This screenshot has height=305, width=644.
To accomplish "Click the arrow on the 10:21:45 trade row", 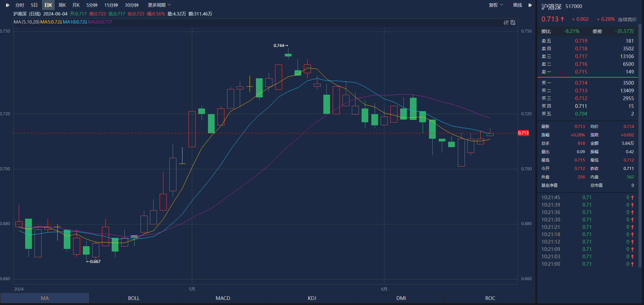I will point(632,198).
